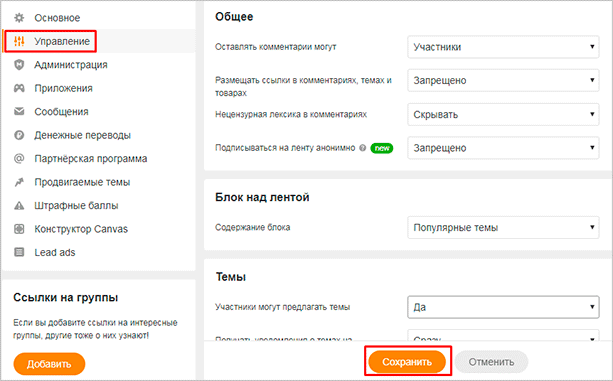Open the Участники могут предлагать темы dropdown

pyautogui.click(x=503, y=307)
